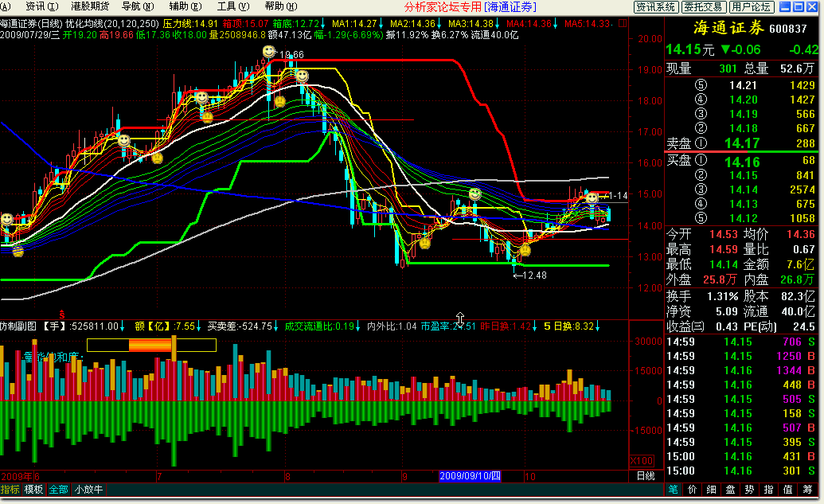Image resolution: width=824 pixels, height=504 pixels.
Task: Click the small red box icon after MA5
Action: (623, 24)
